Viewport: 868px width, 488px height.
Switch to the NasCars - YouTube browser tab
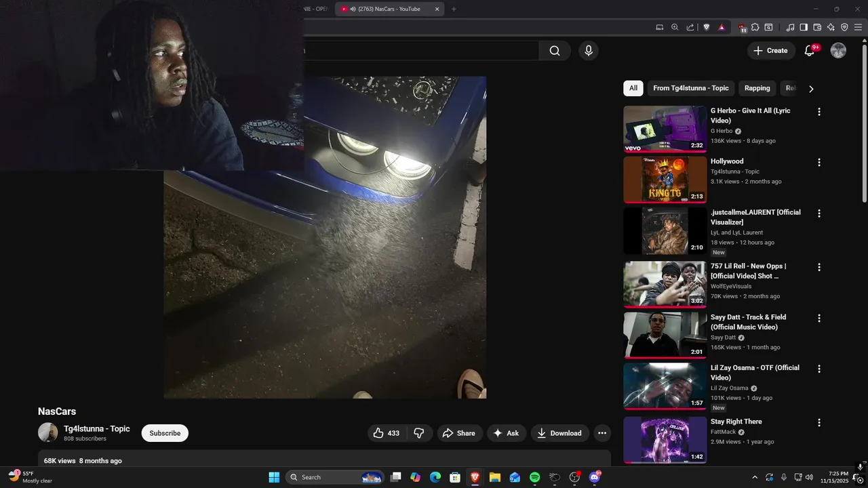click(389, 9)
